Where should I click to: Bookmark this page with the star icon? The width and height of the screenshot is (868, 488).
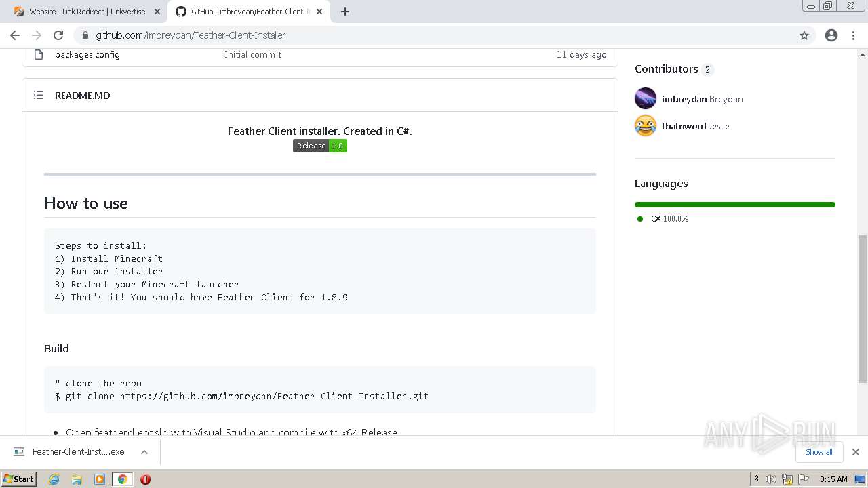[804, 35]
